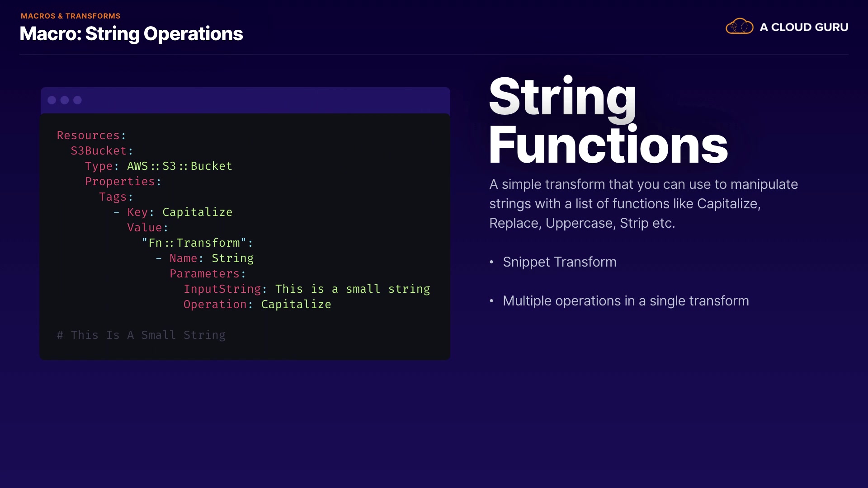Image resolution: width=868 pixels, height=488 pixels.
Task: Click the middle dot in code window header
Action: (65, 100)
